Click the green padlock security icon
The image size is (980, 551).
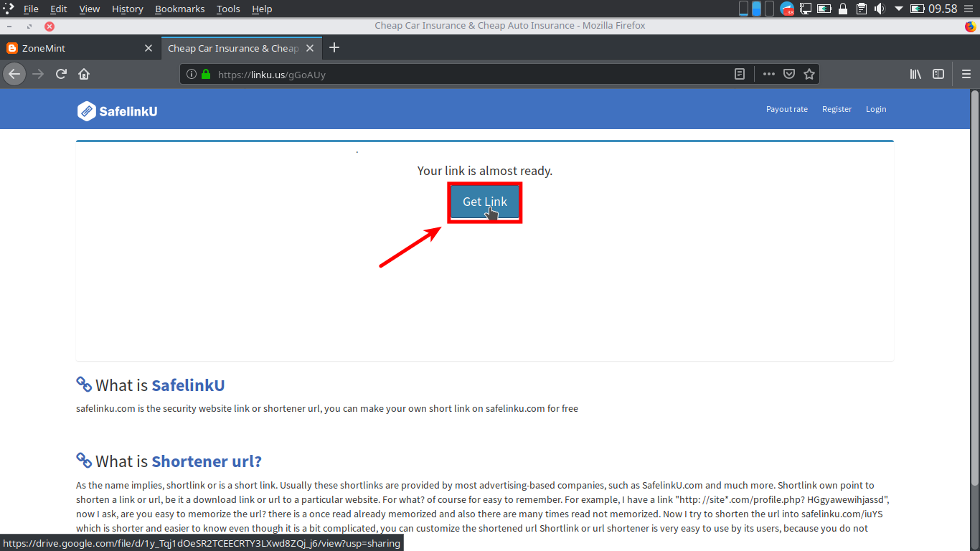(206, 74)
